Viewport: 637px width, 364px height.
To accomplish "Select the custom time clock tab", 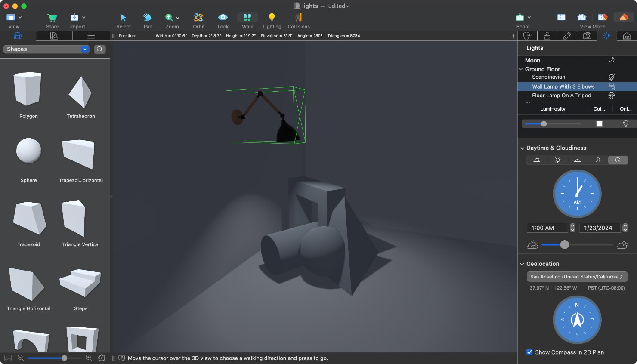I will click(617, 160).
